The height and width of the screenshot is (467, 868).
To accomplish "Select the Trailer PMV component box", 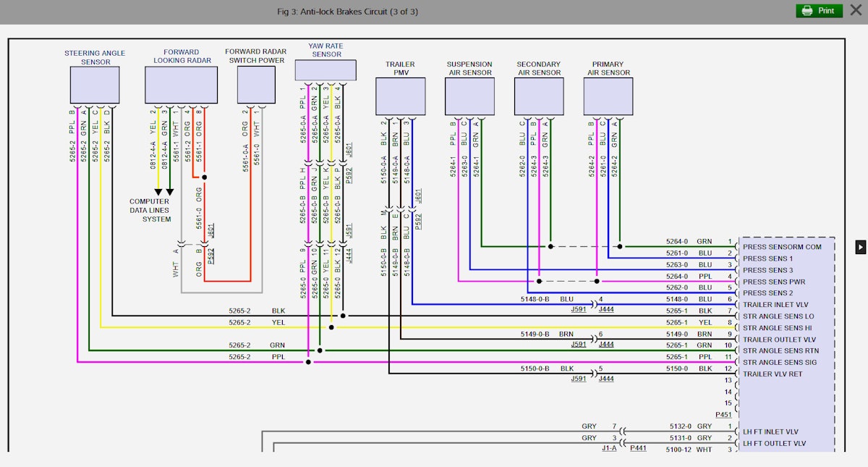I will [x=400, y=95].
